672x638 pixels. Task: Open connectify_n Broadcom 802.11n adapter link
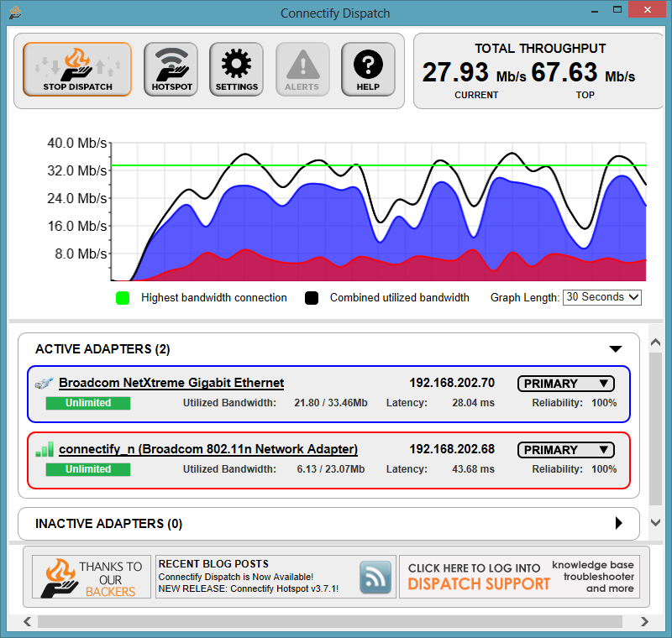click(208, 449)
